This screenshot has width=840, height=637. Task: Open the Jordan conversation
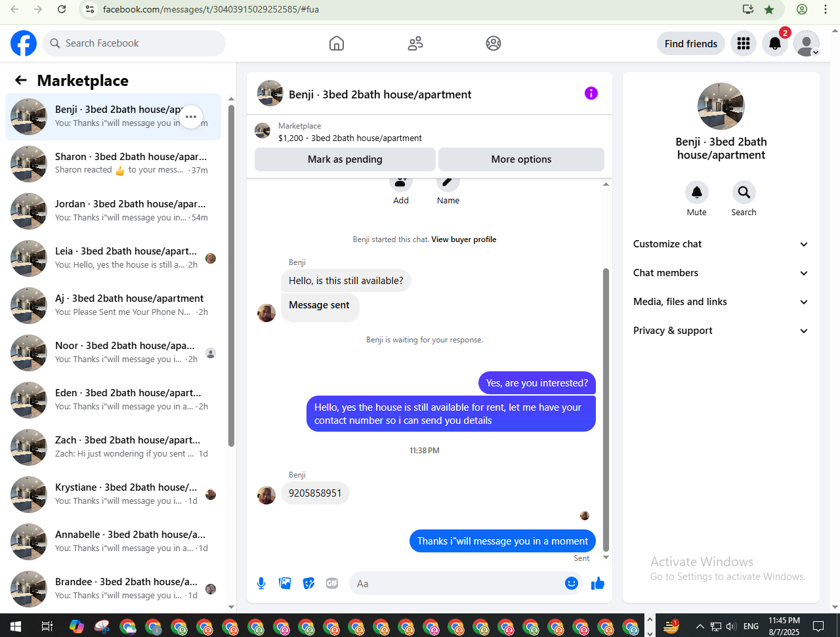(x=114, y=211)
